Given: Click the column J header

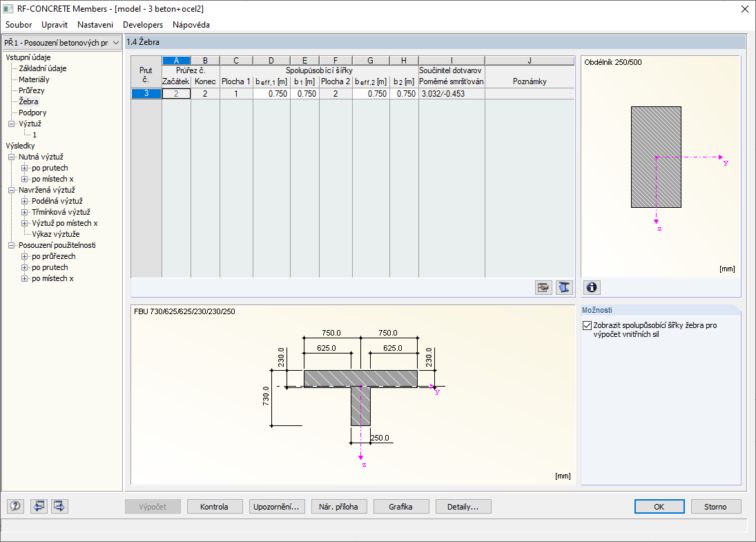Looking at the screenshot, I should coord(530,61).
